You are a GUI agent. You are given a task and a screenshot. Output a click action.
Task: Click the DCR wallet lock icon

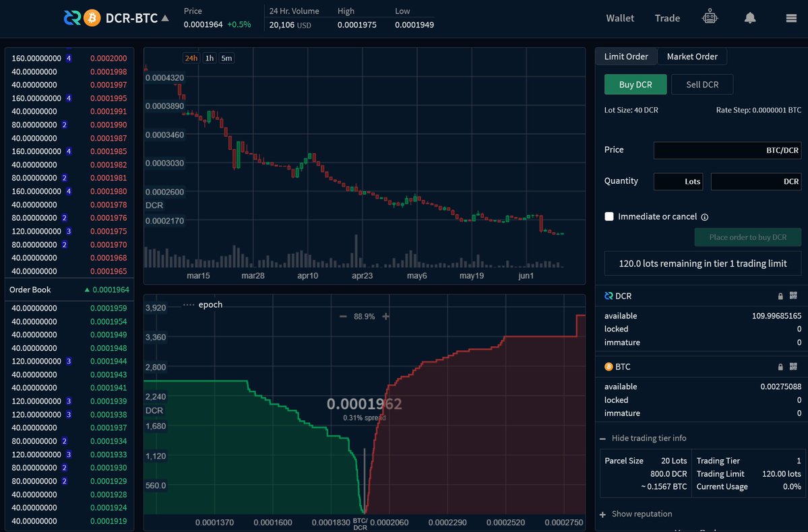click(780, 296)
